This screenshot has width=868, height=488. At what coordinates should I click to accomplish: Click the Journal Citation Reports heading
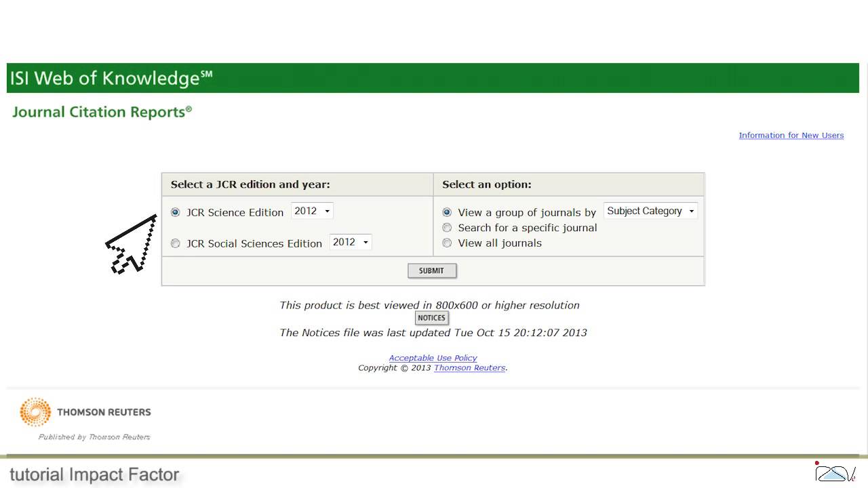(x=102, y=112)
